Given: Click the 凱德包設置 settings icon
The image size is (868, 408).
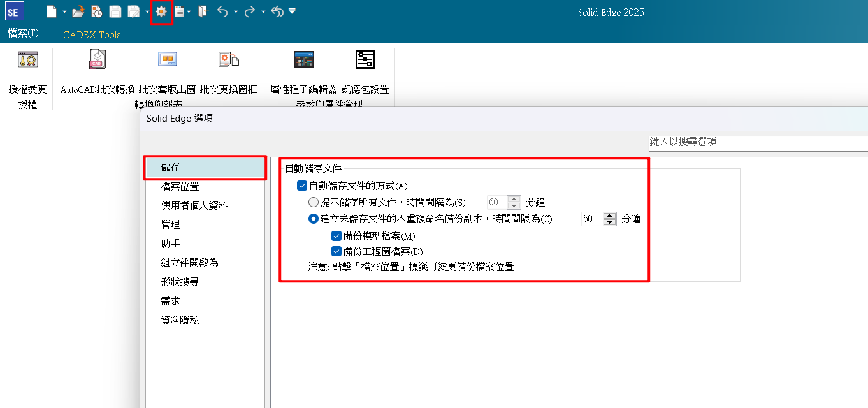Looking at the screenshot, I should click(x=365, y=61).
